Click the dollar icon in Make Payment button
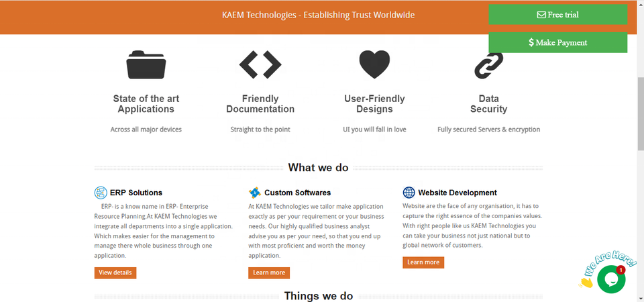 tap(531, 42)
